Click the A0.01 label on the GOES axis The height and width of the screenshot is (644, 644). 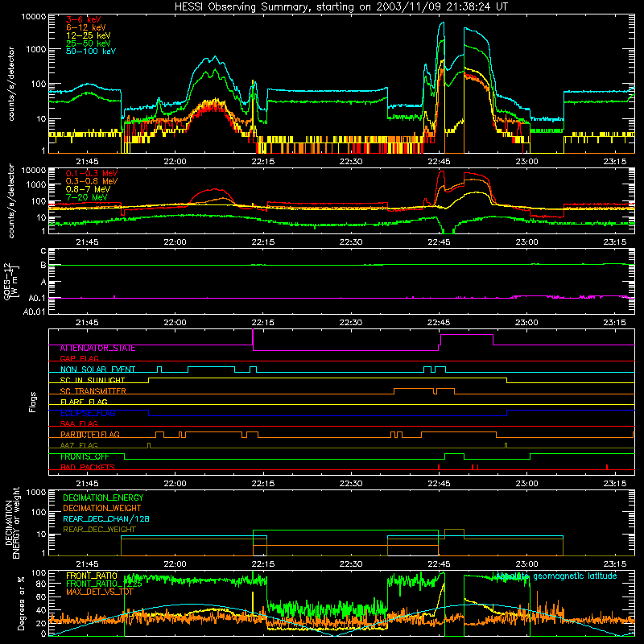tap(34, 312)
